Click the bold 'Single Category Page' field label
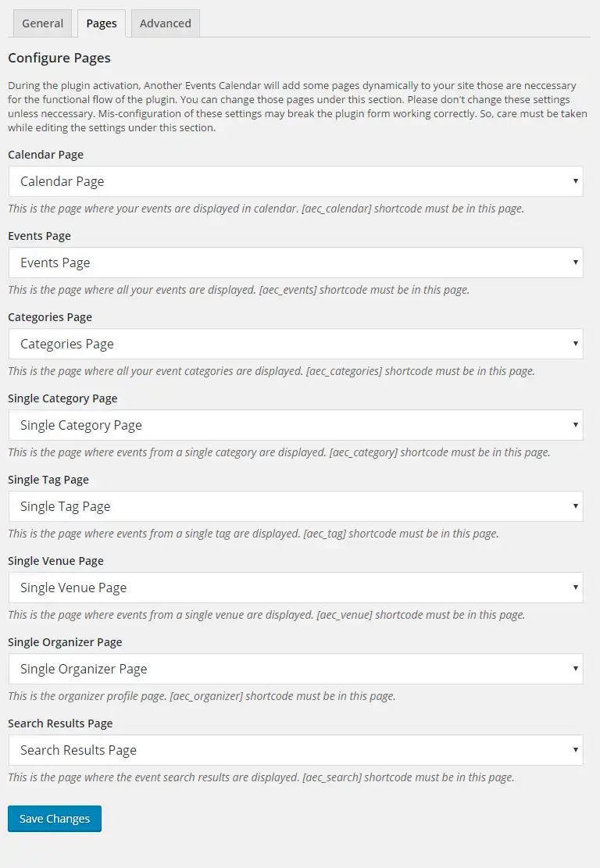Image resolution: width=600 pixels, height=868 pixels. [62, 398]
